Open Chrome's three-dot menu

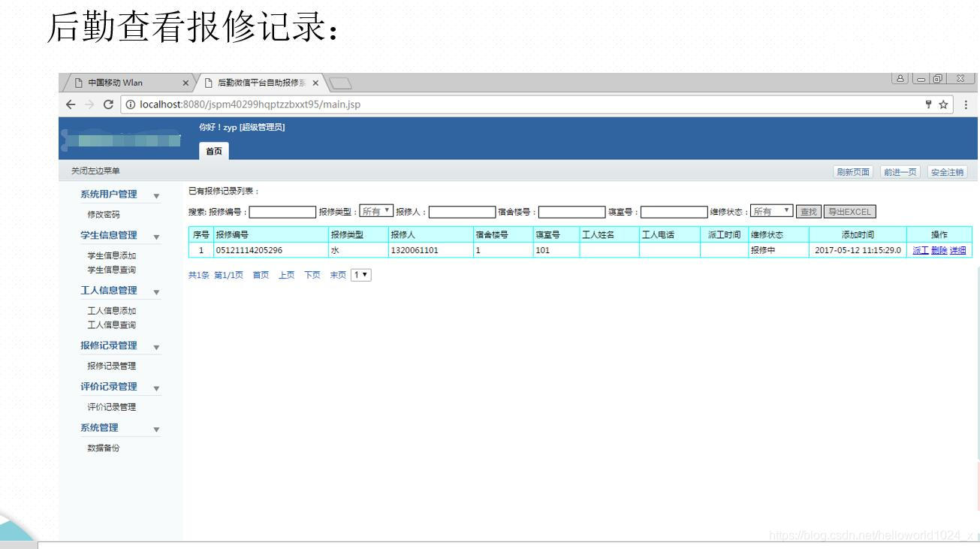[966, 104]
